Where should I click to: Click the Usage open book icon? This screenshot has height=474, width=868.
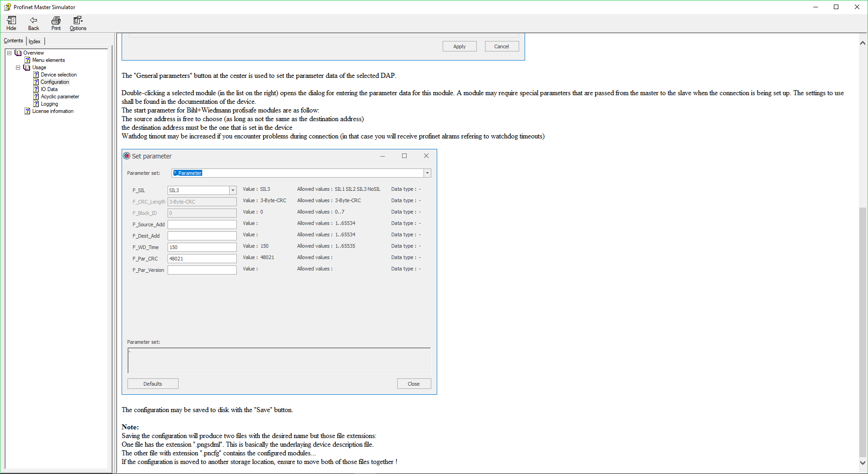tap(27, 67)
